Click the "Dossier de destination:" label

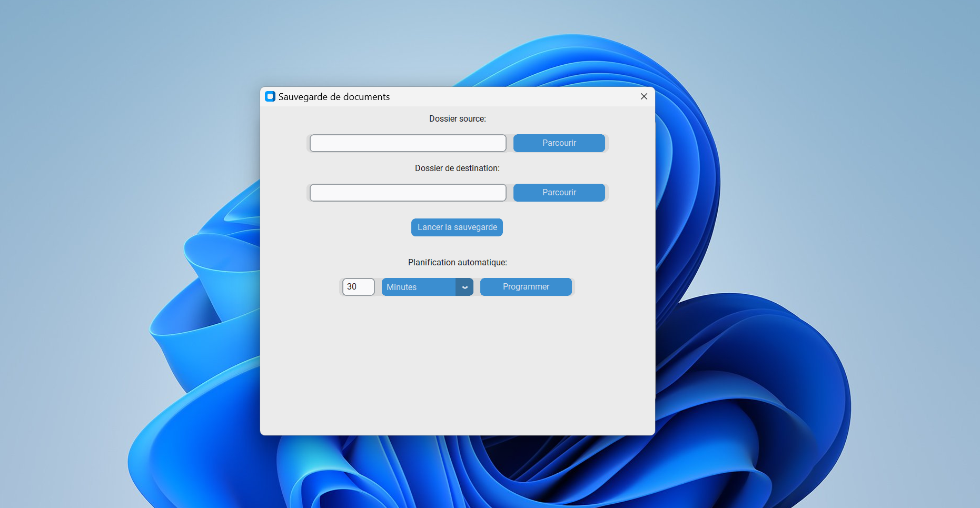(457, 168)
